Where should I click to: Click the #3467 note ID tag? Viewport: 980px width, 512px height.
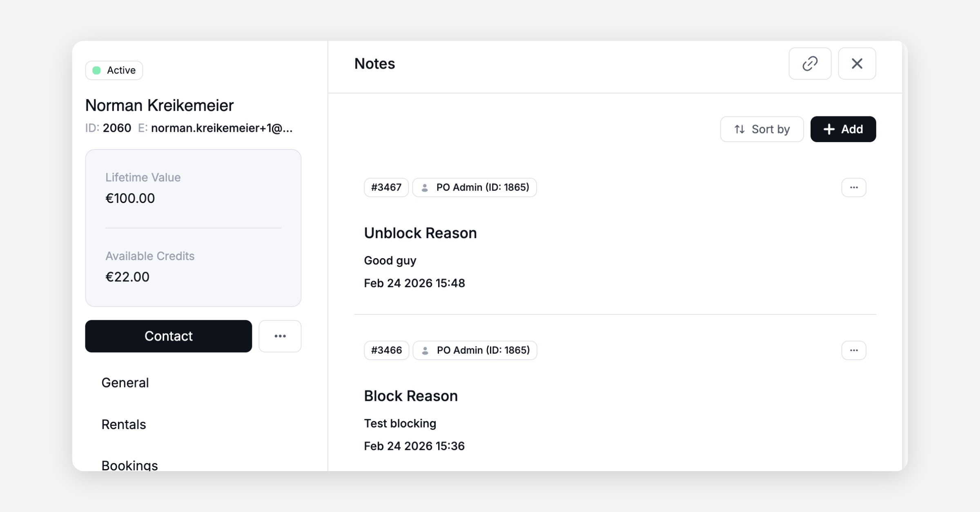pyautogui.click(x=386, y=187)
